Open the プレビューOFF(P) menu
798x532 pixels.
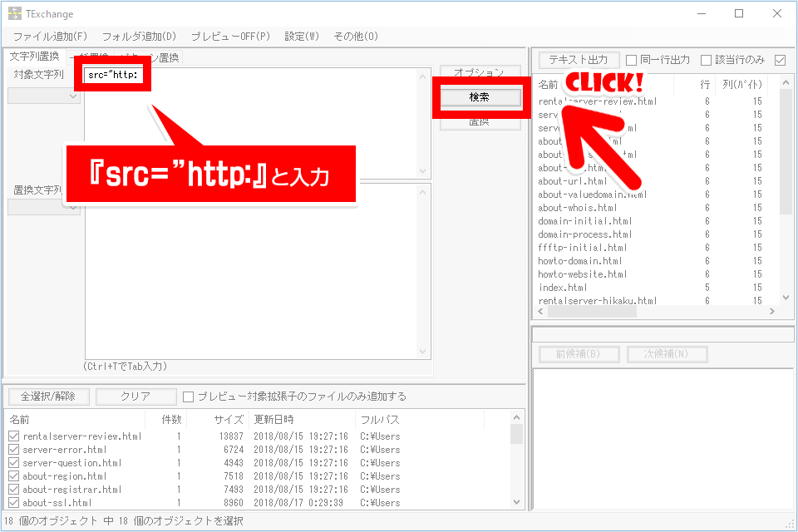(230, 37)
